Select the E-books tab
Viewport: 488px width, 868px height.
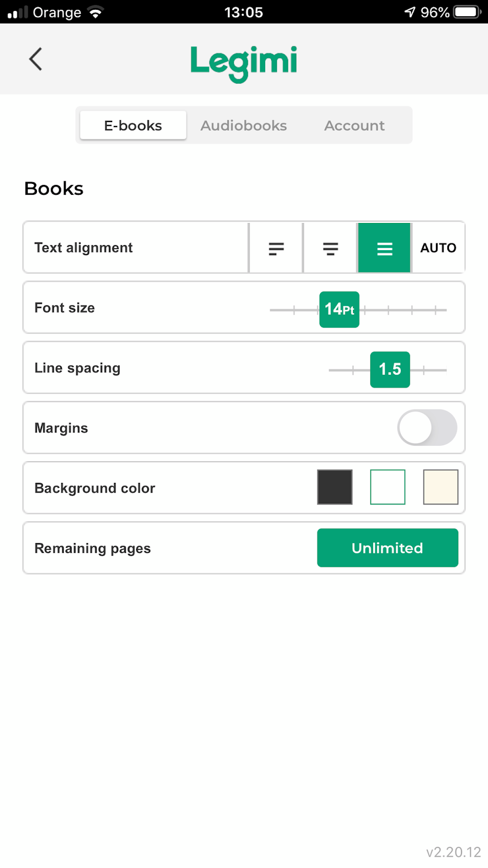point(133,125)
